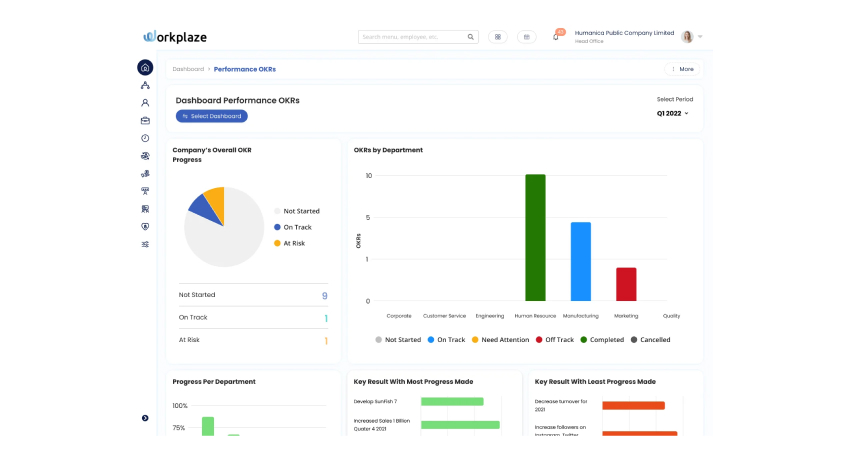Click the apps grid icon in header

497,37
